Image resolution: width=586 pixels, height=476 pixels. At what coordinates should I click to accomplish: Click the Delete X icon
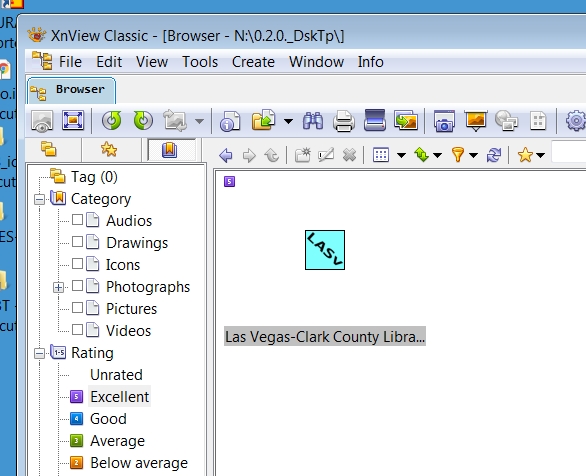tap(349, 155)
